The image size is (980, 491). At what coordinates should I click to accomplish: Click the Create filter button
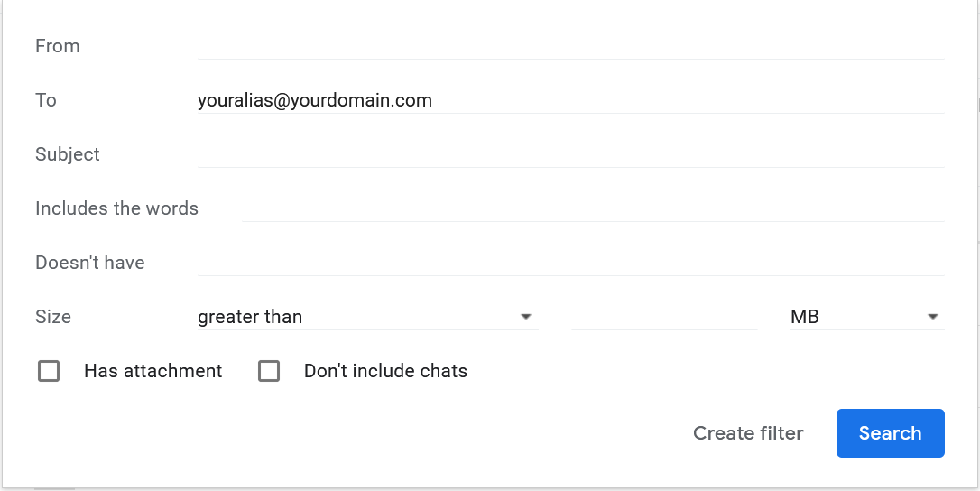coord(748,433)
